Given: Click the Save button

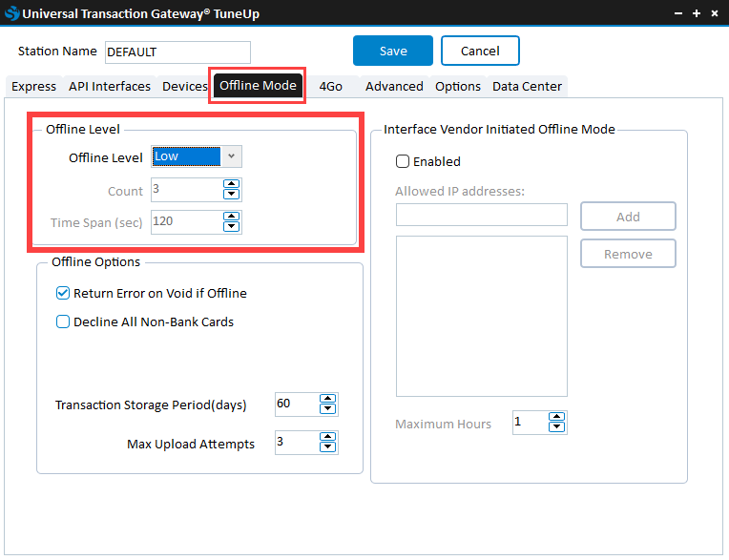Looking at the screenshot, I should pyautogui.click(x=393, y=51).
